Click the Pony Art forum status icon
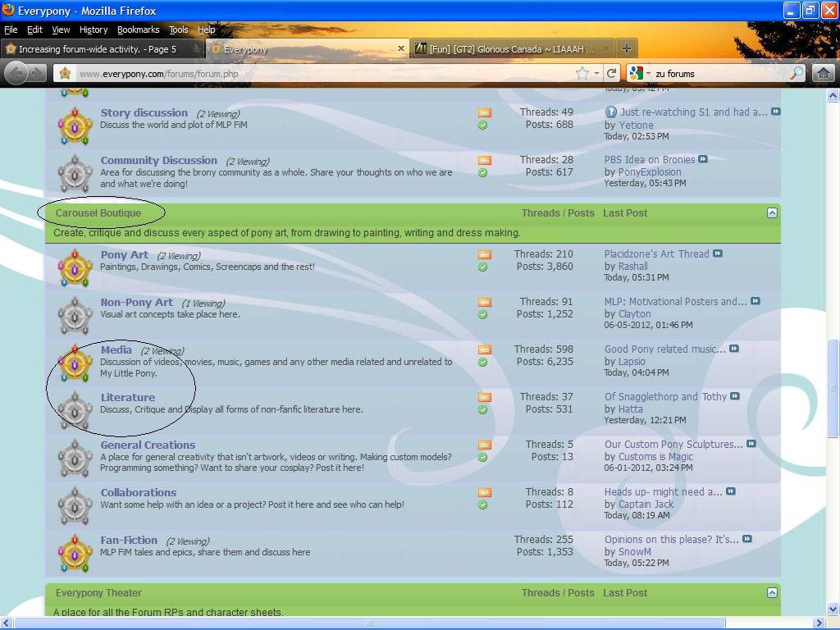The width and height of the screenshot is (840, 630). pyautogui.click(x=75, y=268)
